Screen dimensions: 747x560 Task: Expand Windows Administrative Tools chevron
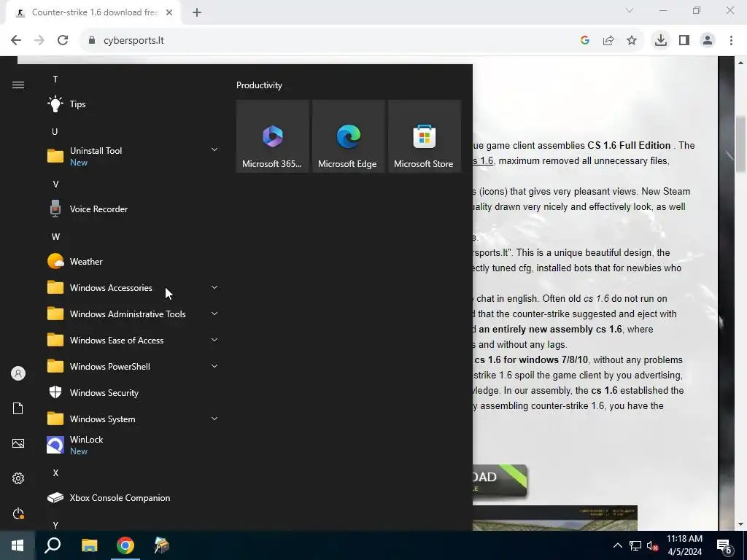click(x=214, y=314)
